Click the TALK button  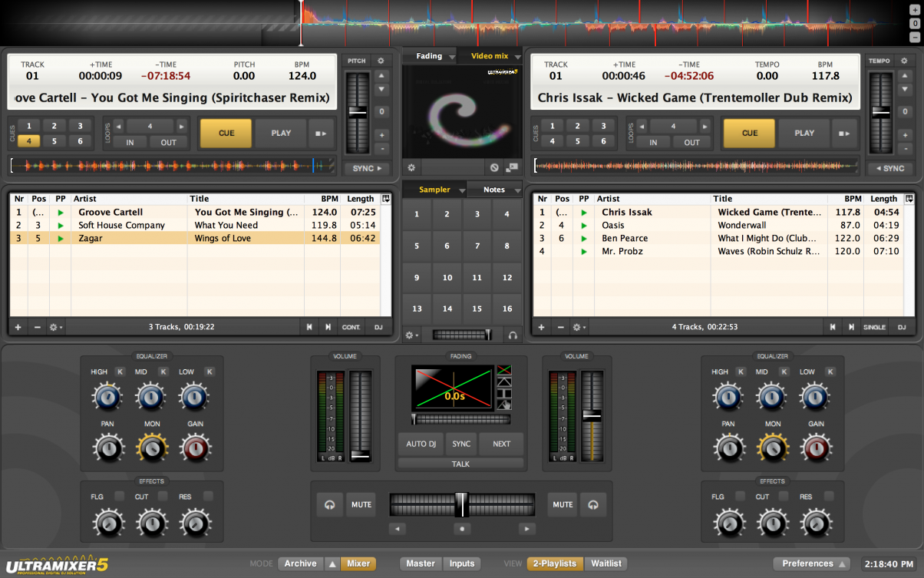460,464
